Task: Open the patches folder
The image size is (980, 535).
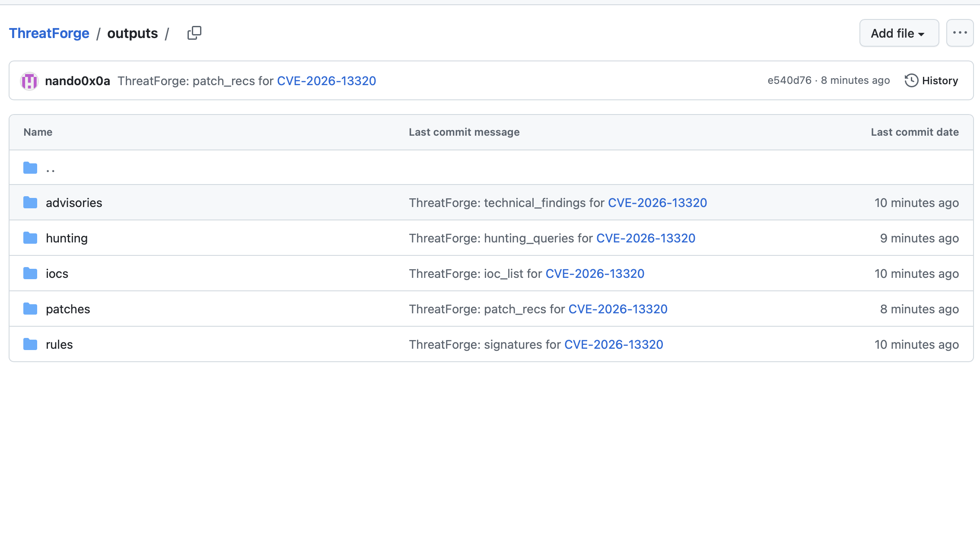Action: tap(68, 309)
